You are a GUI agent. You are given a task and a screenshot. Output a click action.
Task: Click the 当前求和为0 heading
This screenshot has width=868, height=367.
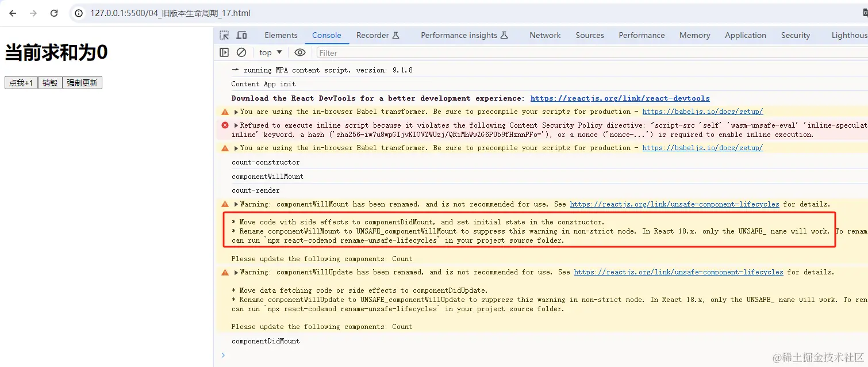tap(56, 53)
